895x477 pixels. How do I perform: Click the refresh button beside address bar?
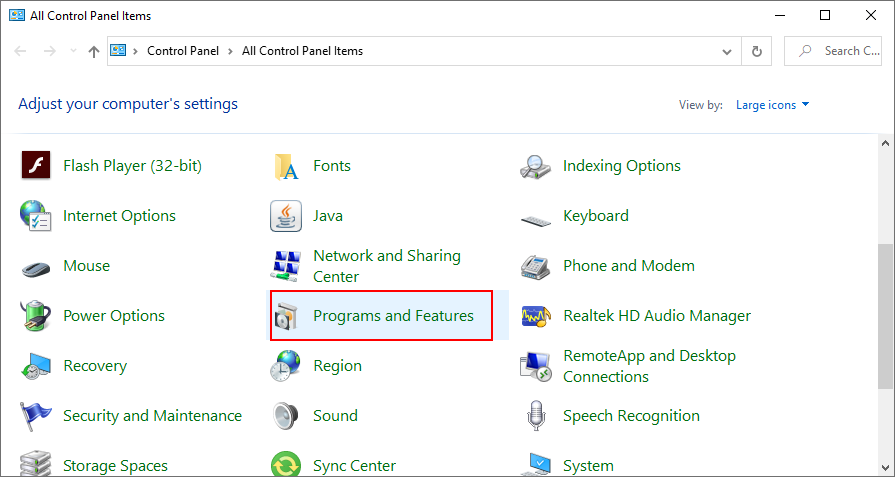pos(757,51)
